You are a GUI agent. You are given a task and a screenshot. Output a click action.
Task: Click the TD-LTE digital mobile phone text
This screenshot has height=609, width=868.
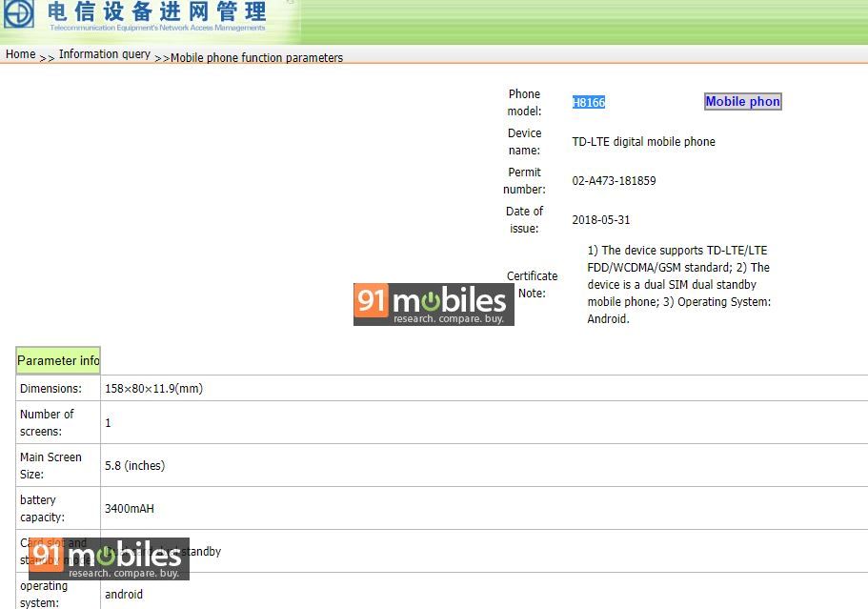coord(644,142)
